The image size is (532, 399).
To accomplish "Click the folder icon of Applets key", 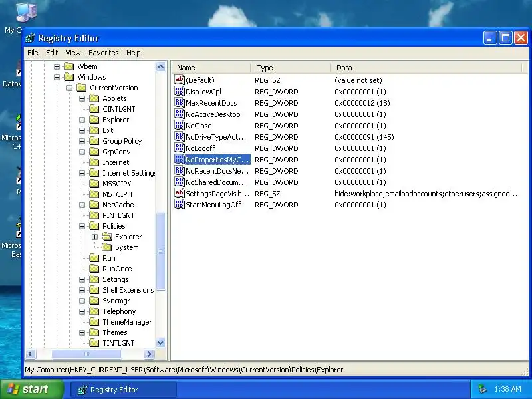I will [94, 98].
